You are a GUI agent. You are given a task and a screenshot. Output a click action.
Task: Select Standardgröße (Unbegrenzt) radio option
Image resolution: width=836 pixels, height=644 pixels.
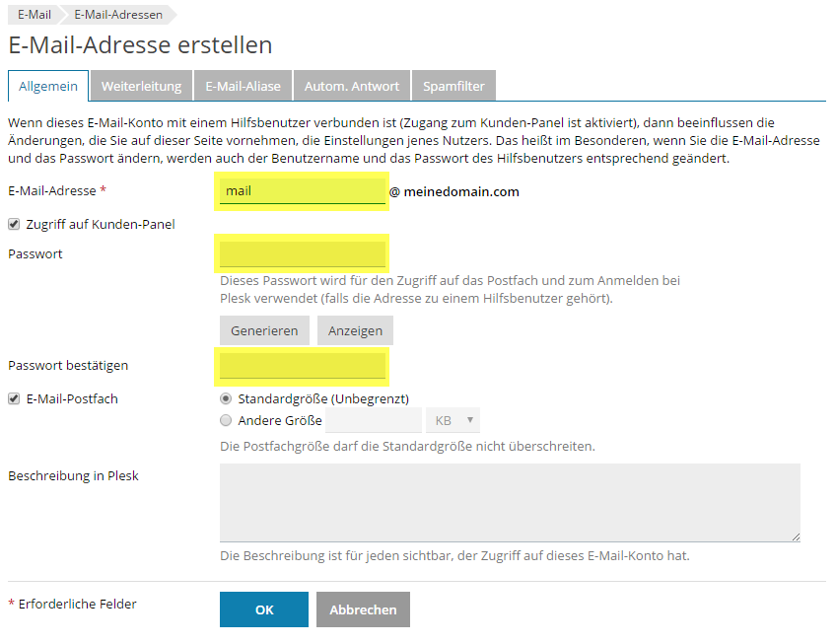click(x=226, y=398)
